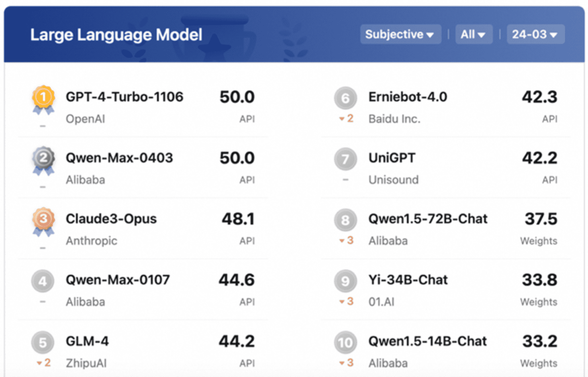Screen dimensions: 588x377
Task: Click the down-2 rank change under Erniebot badge
Action: (346, 118)
